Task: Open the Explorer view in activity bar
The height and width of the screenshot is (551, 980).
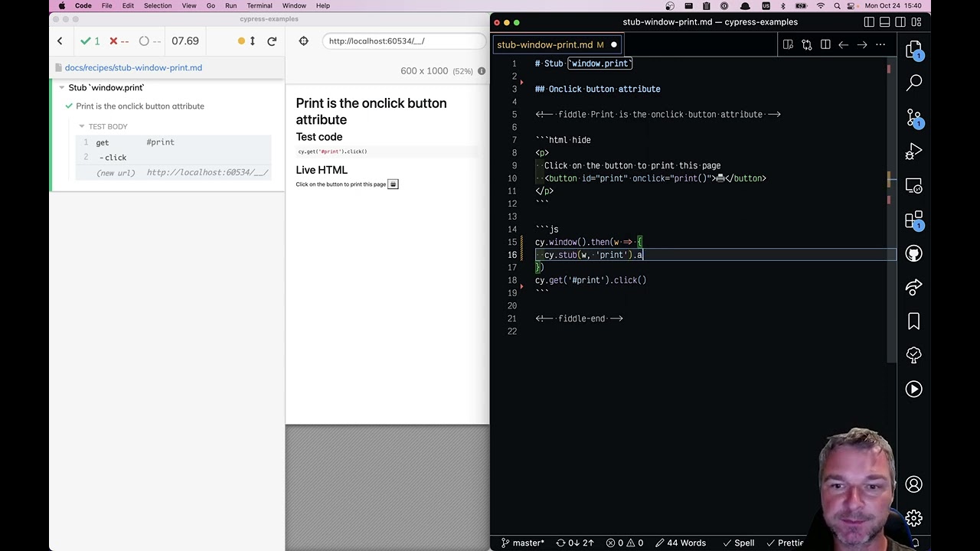Action: 913,51
